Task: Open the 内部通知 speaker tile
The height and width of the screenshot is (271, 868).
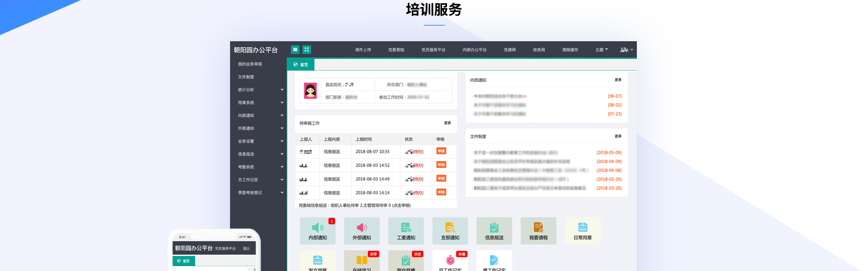Action: (x=318, y=231)
